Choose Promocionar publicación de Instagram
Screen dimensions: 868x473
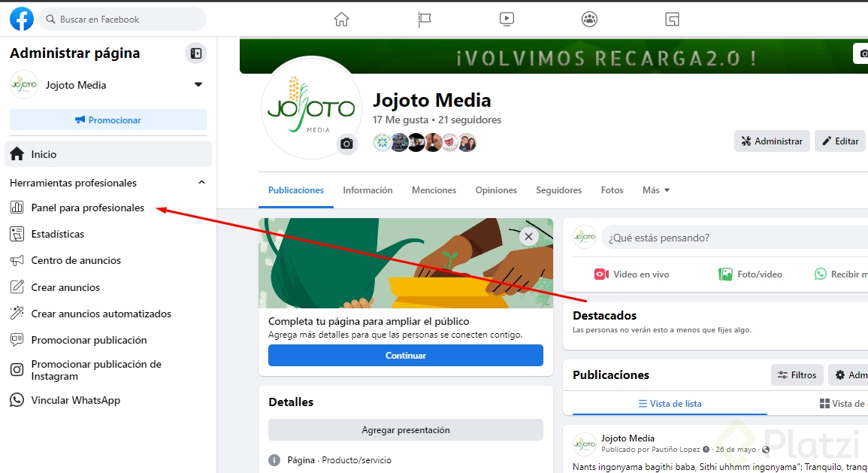click(96, 370)
